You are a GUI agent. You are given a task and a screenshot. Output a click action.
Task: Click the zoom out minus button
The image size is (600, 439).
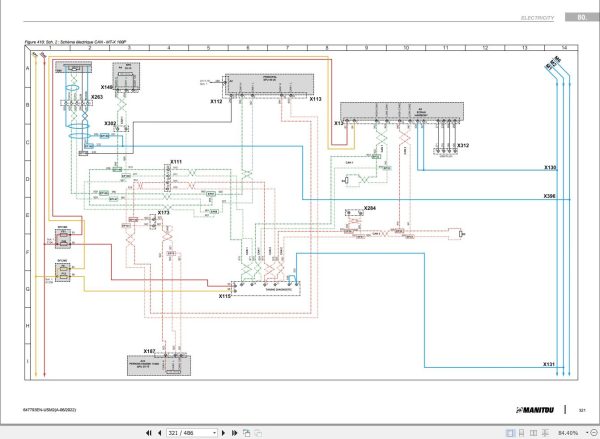(594, 433)
